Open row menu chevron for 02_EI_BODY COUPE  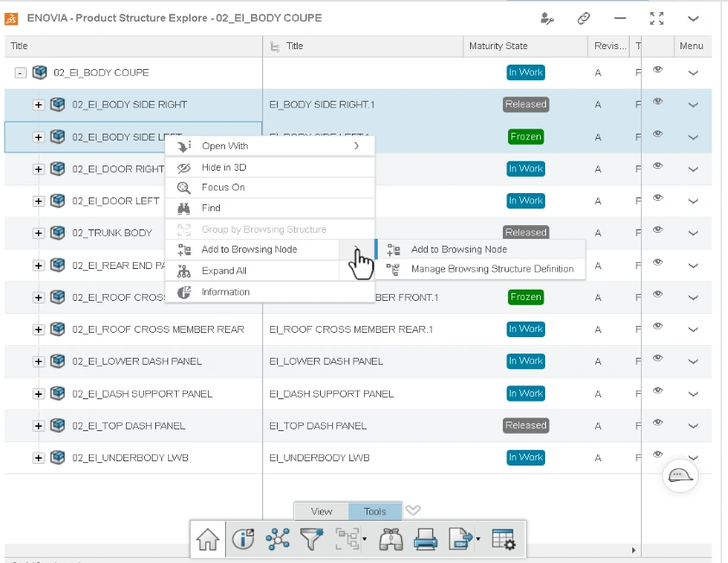click(x=693, y=73)
